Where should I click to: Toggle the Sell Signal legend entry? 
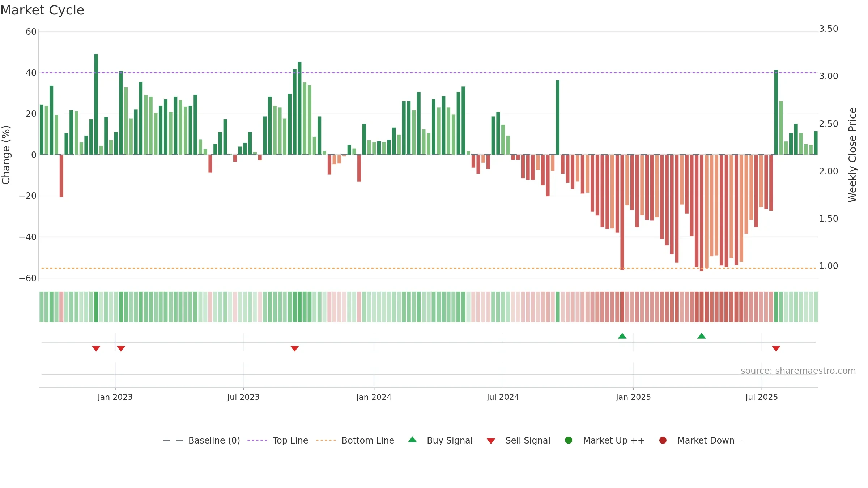click(518, 440)
